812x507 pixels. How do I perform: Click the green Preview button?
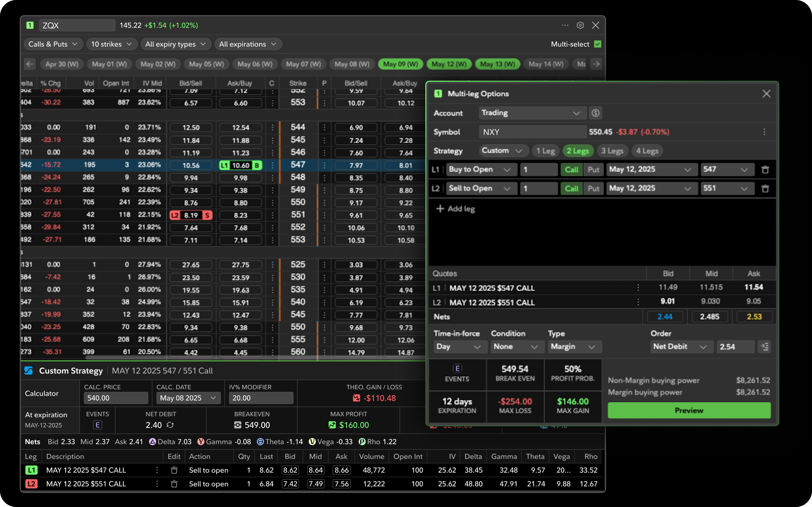pyautogui.click(x=689, y=410)
